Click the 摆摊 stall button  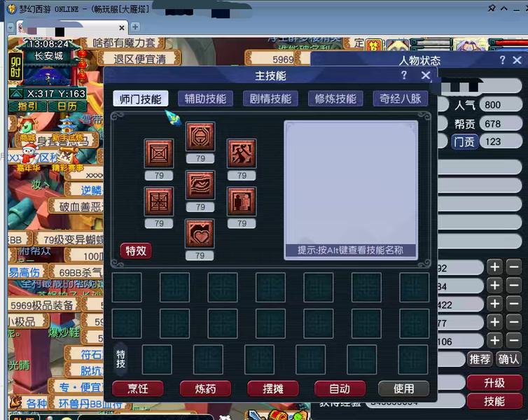coord(273,388)
